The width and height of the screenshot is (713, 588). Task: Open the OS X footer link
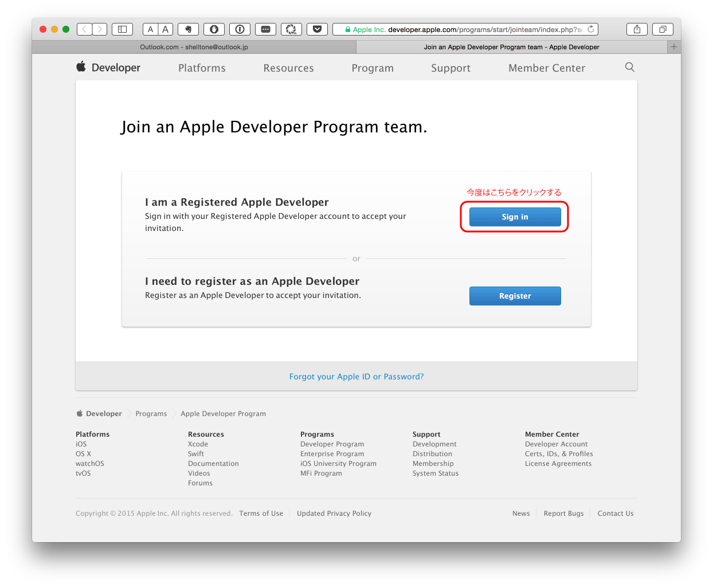[x=83, y=454]
